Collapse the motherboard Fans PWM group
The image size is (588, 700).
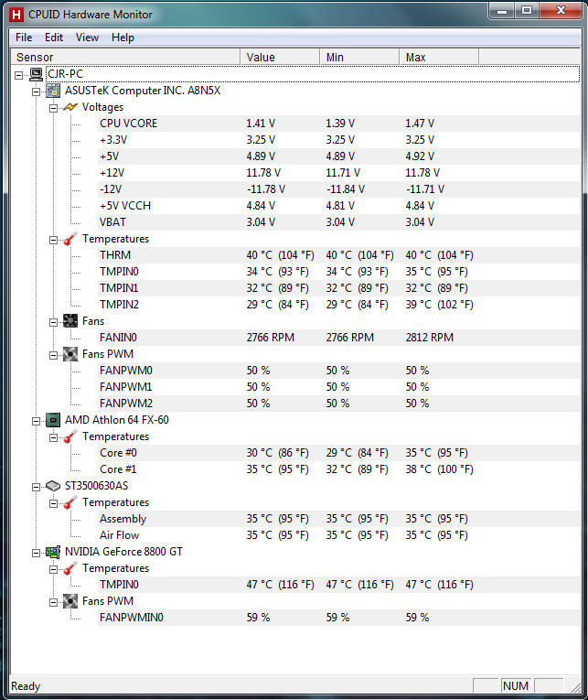pyautogui.click(x=53, y=355)
